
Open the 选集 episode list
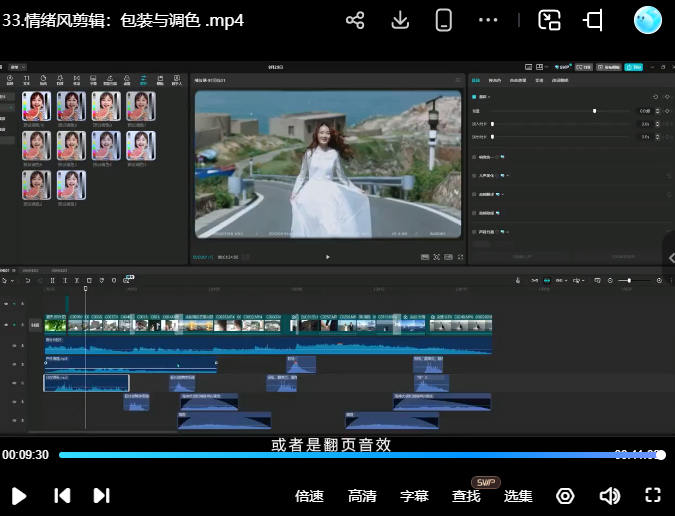click(518, 496)
